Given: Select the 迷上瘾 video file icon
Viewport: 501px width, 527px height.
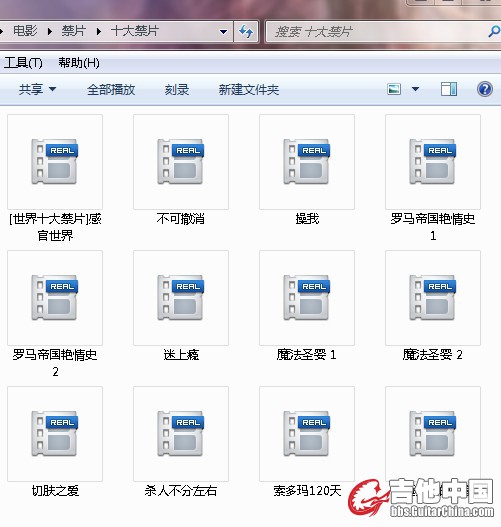Looking at the screenshot, I should [181, 297].
